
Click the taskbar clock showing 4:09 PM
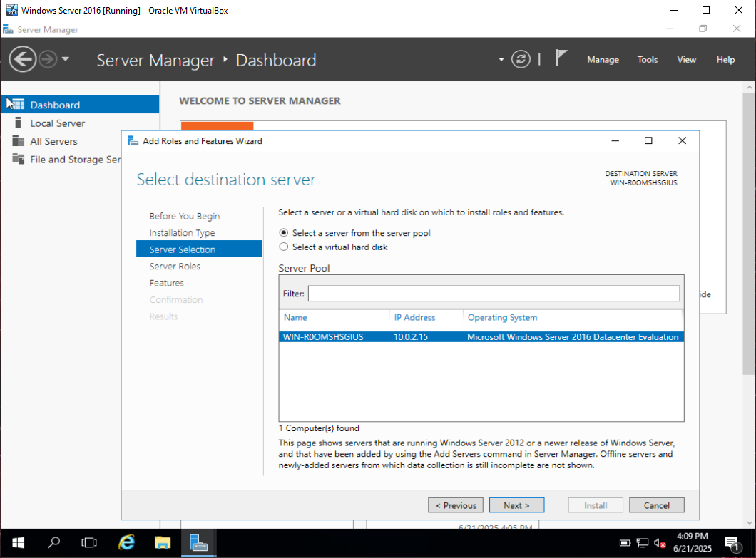(x=693, y=542)
